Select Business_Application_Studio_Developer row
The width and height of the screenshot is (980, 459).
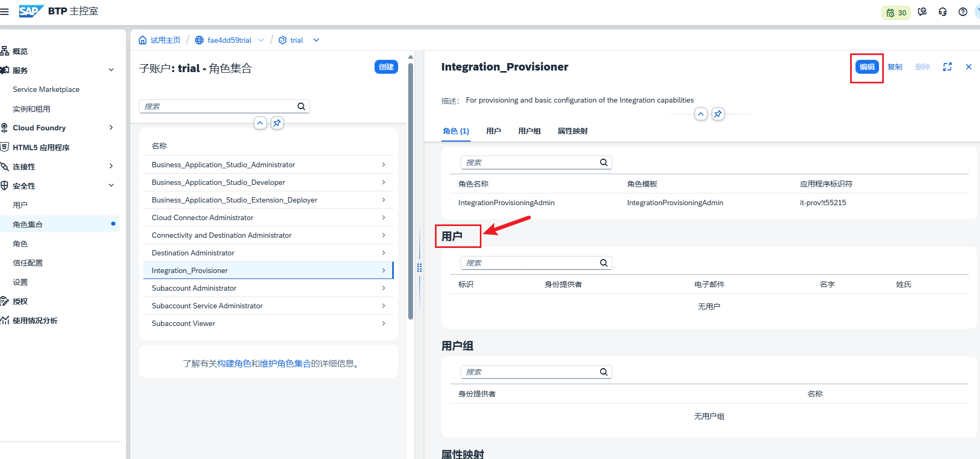pyautogui.click(x=268, y=182)
